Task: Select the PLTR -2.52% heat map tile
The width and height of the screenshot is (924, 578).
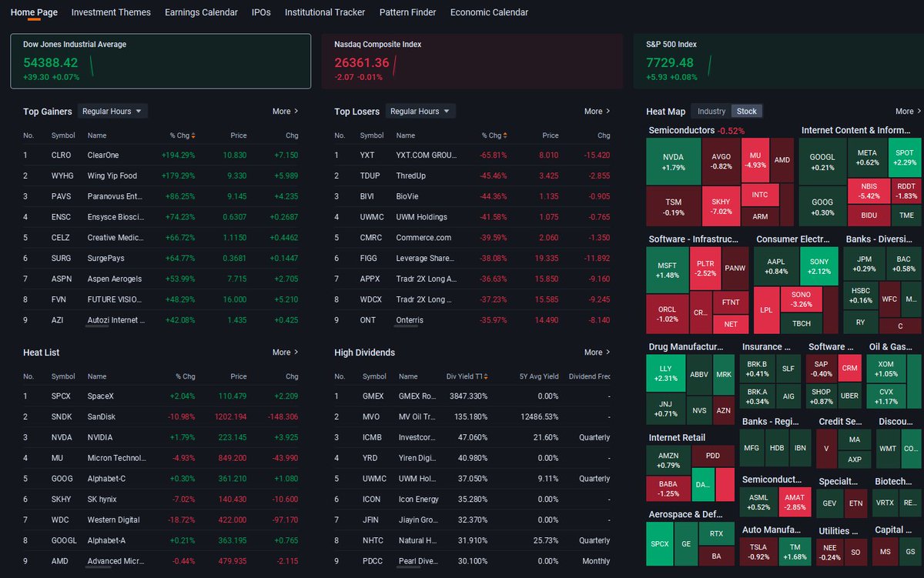Action: pos(705,268)
